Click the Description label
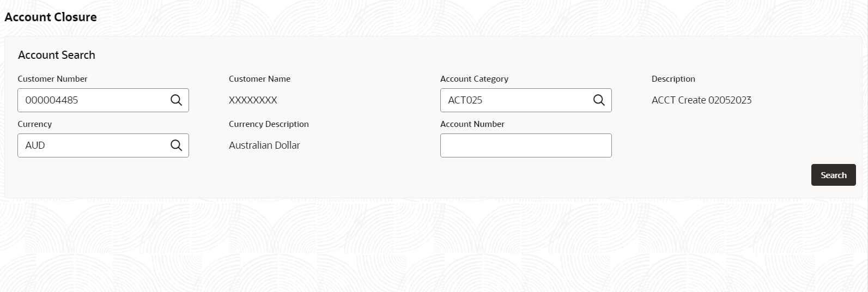Screen dimensions: 868x292 click(x=673, y=79)
